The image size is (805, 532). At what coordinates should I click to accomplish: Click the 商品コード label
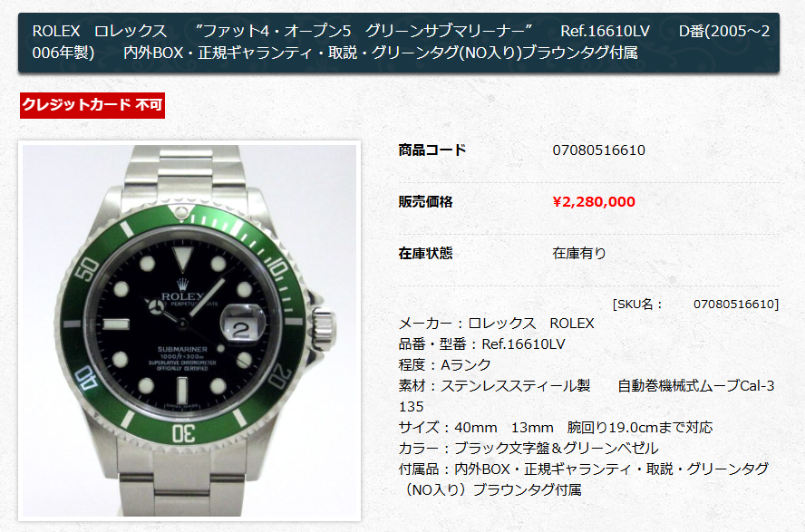pos(432,150)
